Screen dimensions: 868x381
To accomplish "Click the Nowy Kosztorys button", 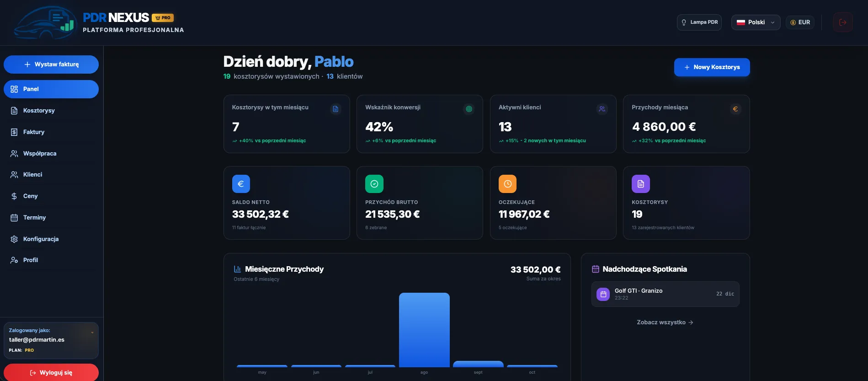I will click(x=712, y=67).
